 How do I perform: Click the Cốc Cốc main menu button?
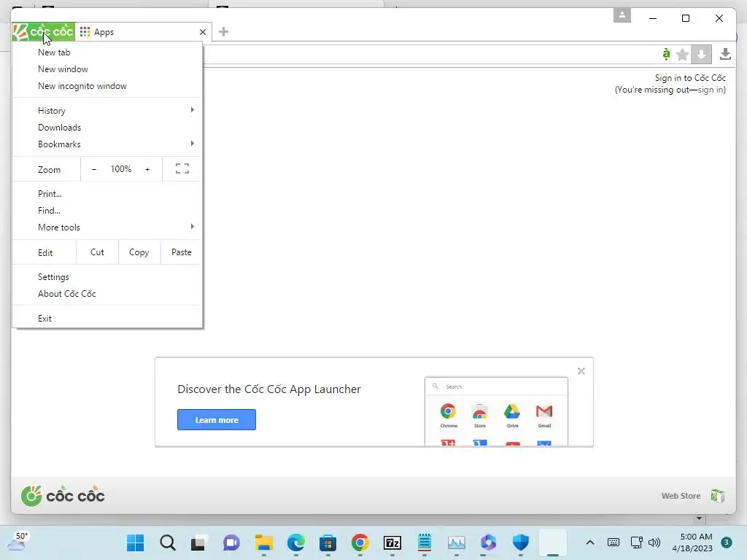coord(43,32)
